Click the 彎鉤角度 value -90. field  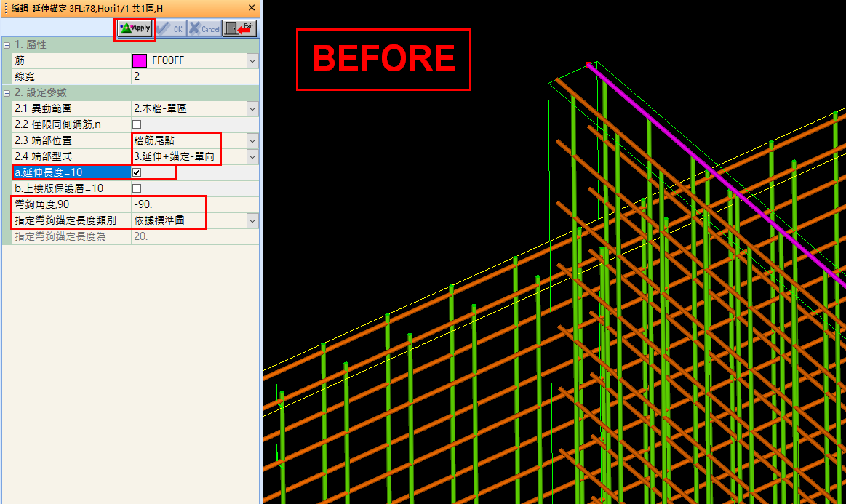[194, 204]
